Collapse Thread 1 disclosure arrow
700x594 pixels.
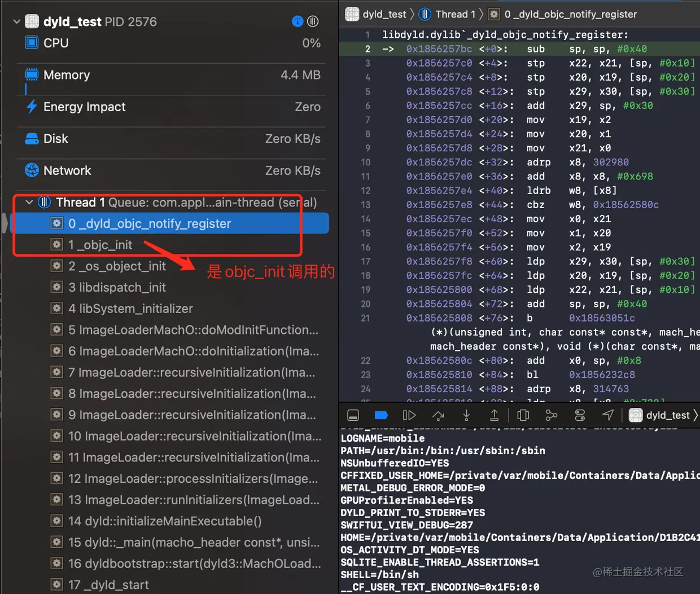click(x=29, y=202)
